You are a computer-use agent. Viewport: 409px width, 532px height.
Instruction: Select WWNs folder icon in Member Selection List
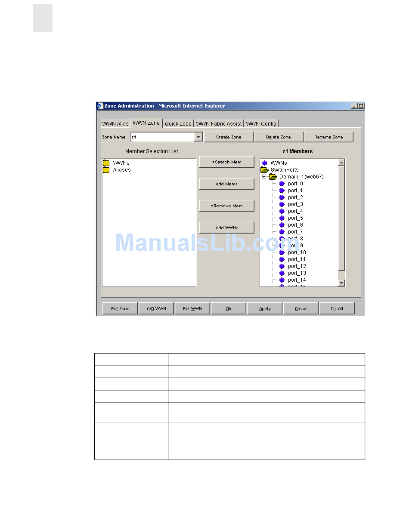point(106,163)
